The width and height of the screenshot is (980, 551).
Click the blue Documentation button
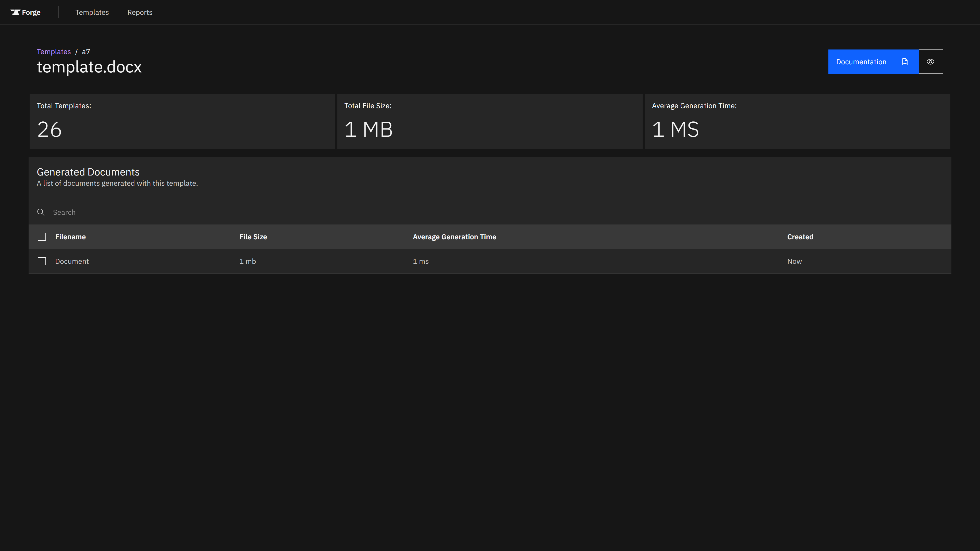(x=861, y=61)
